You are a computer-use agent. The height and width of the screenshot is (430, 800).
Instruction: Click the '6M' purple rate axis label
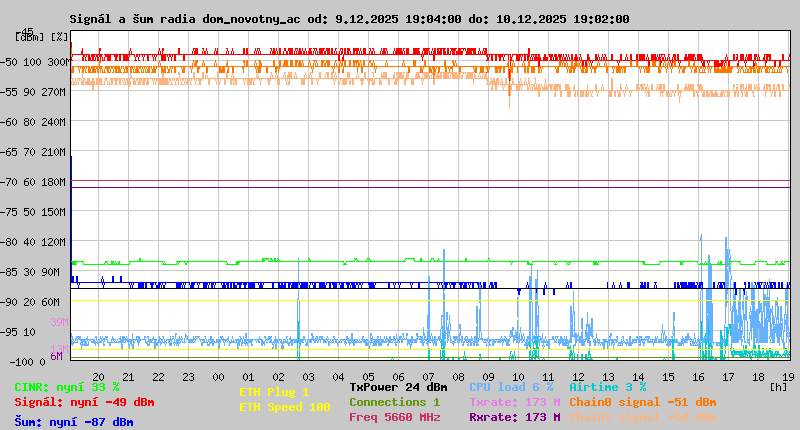[57, 356]
